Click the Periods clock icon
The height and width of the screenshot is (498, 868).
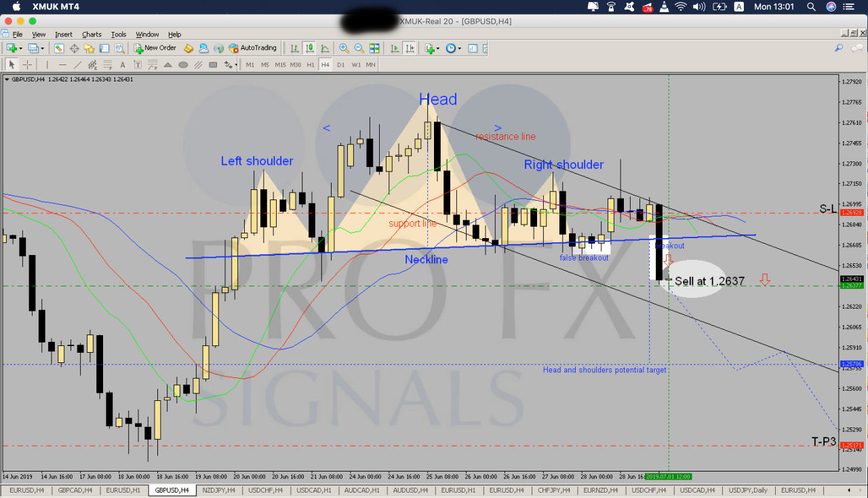coord(451,48)
